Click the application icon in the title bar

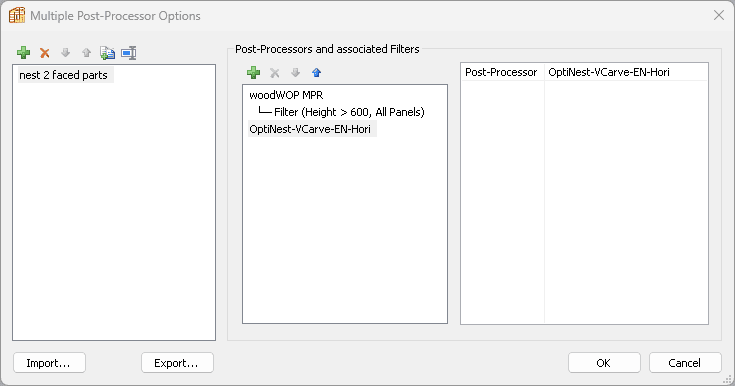[x=17, y=15]
